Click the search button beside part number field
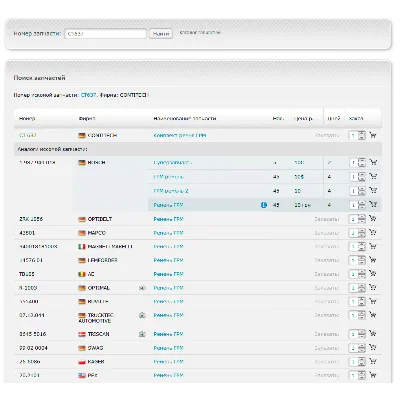This screenshot has height=400, width=400. point(161,34)
